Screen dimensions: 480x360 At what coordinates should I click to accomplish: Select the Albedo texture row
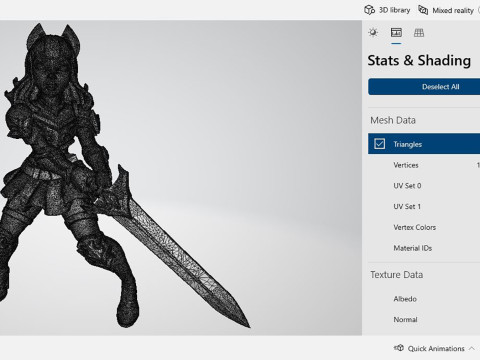point(424,299)
